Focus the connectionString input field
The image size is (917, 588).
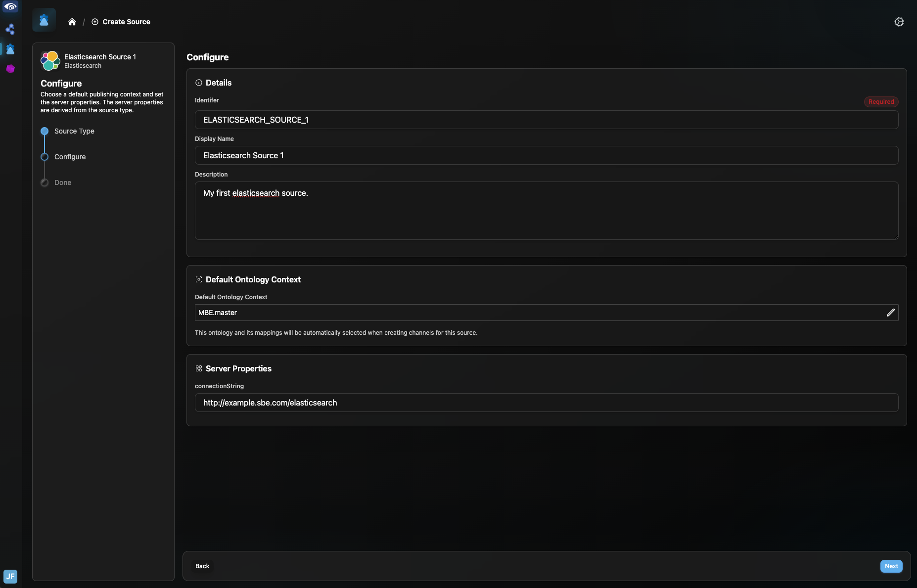point(546,403)
